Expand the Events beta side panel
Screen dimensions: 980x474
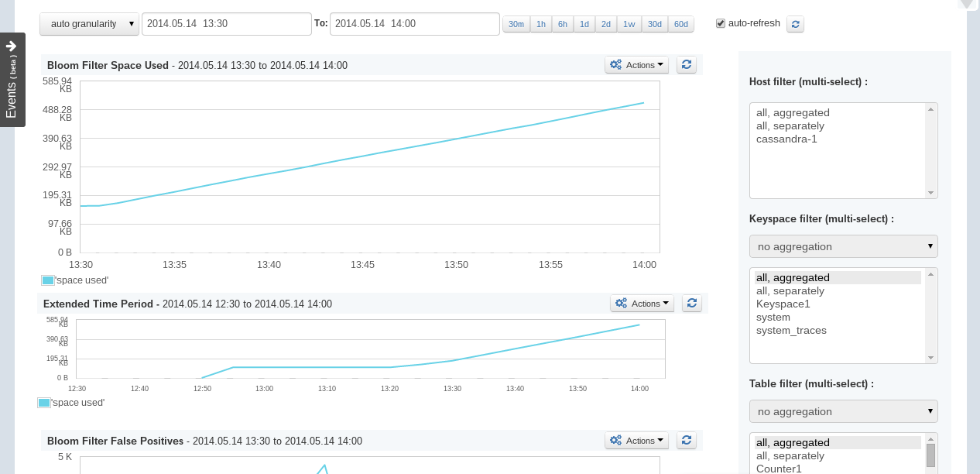(x=12, y=80)
